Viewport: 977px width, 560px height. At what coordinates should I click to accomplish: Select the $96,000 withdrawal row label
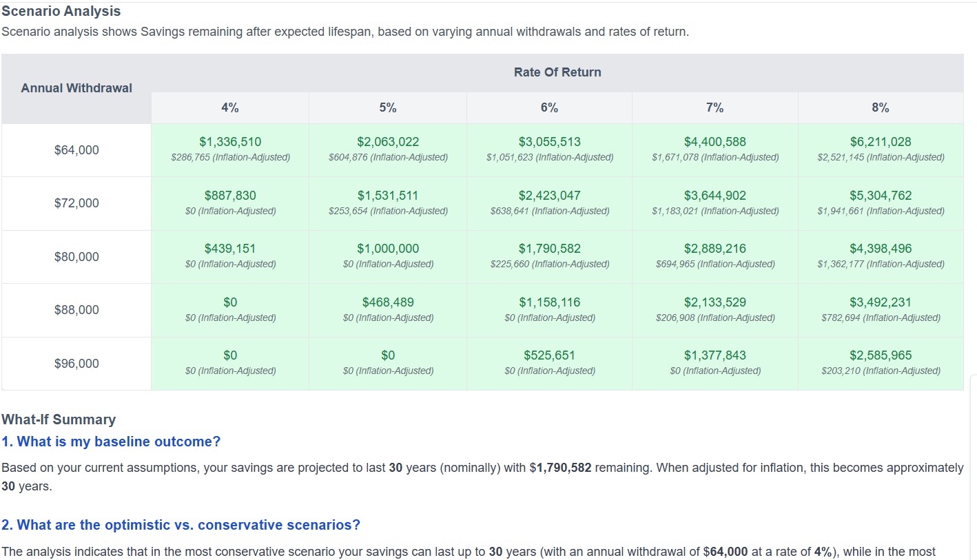(x=76, y=363)
